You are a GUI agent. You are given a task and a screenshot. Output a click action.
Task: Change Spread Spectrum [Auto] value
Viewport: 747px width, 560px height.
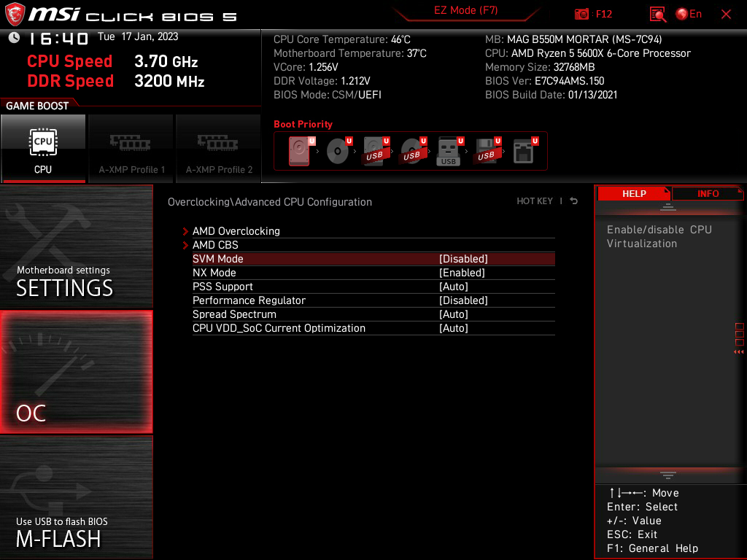[454, 314]
